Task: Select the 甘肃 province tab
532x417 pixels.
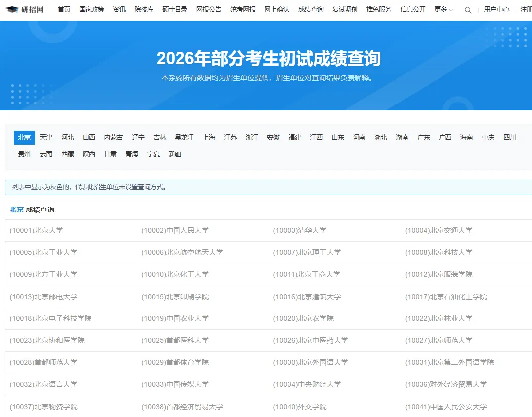Action: 110,154
